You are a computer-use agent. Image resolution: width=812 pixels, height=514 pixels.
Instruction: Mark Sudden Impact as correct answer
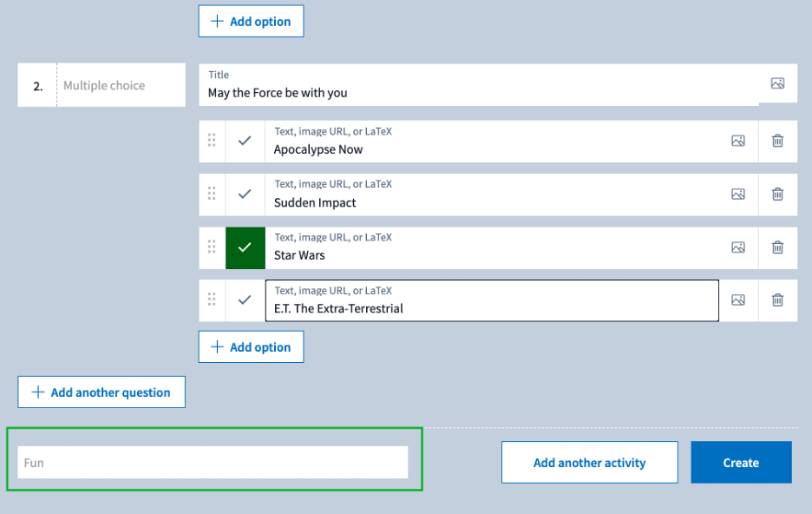pos(245,194)
